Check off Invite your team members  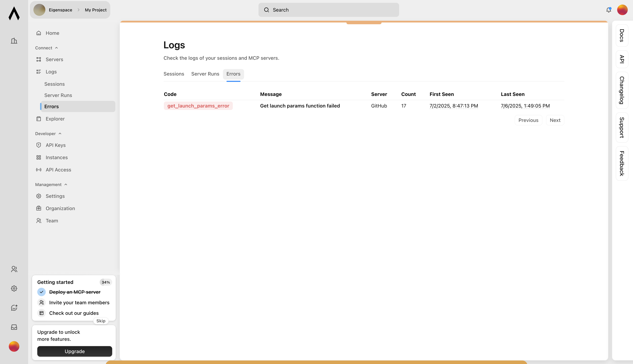(x=41, y=303)
